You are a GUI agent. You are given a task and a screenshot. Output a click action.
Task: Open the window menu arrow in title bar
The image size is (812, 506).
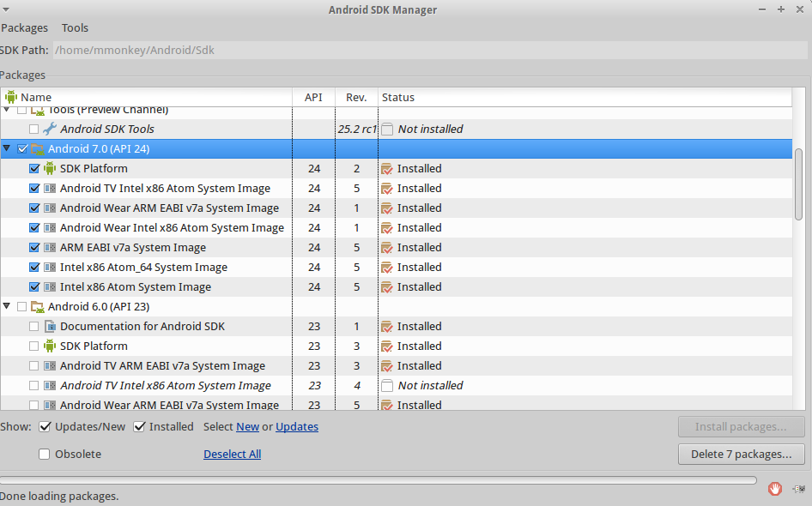pyautogui.click(x=6, y=9)
